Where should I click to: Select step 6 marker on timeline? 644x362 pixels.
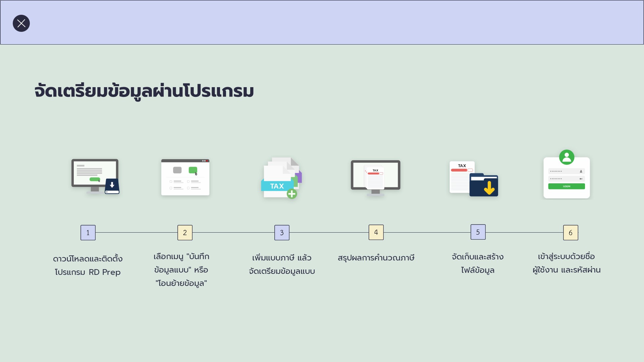click(x=571, y=233)
